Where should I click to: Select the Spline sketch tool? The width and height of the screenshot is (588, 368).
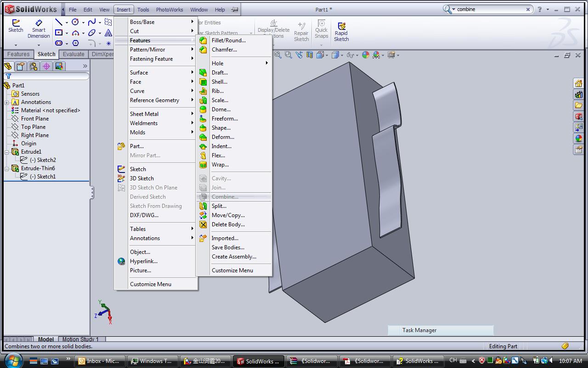click(x=92, y=22)
